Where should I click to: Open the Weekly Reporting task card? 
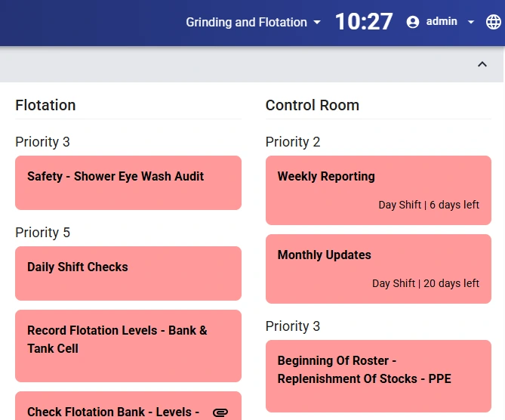(378, 190)
